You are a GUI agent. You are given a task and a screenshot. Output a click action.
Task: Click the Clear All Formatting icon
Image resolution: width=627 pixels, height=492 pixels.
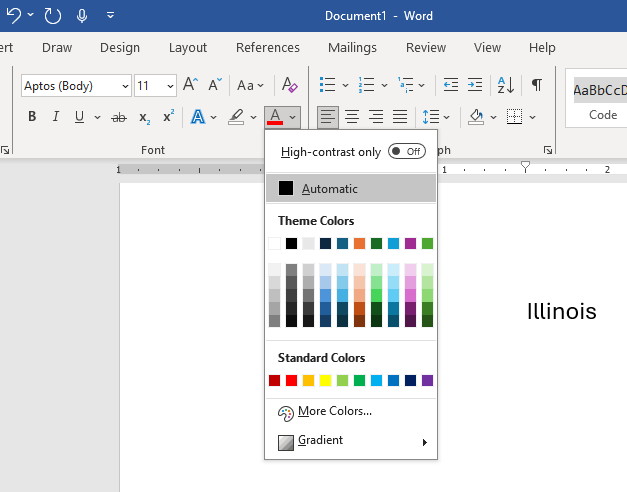pos(289,85)
